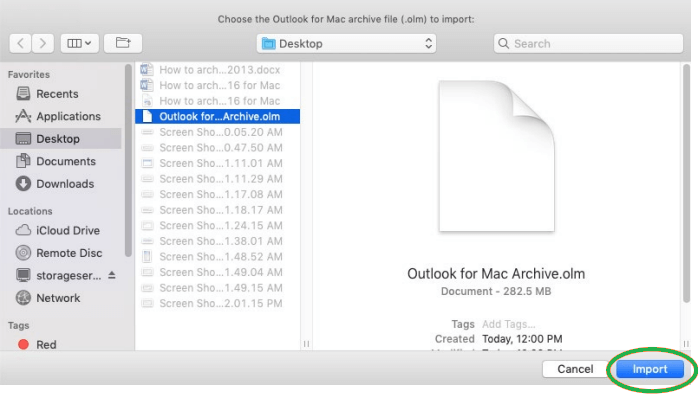Click the sidebar vertical scrollbar

pos(128,160)
